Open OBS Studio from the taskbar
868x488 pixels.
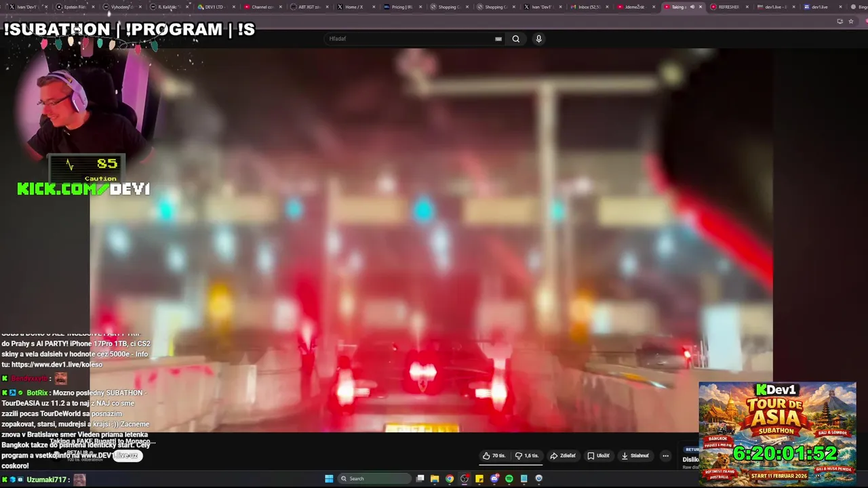[465, 479]
